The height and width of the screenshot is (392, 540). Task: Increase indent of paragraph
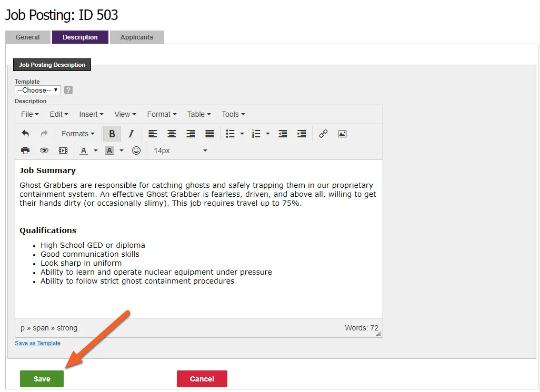pyautogui.click(x=302, y=134)
